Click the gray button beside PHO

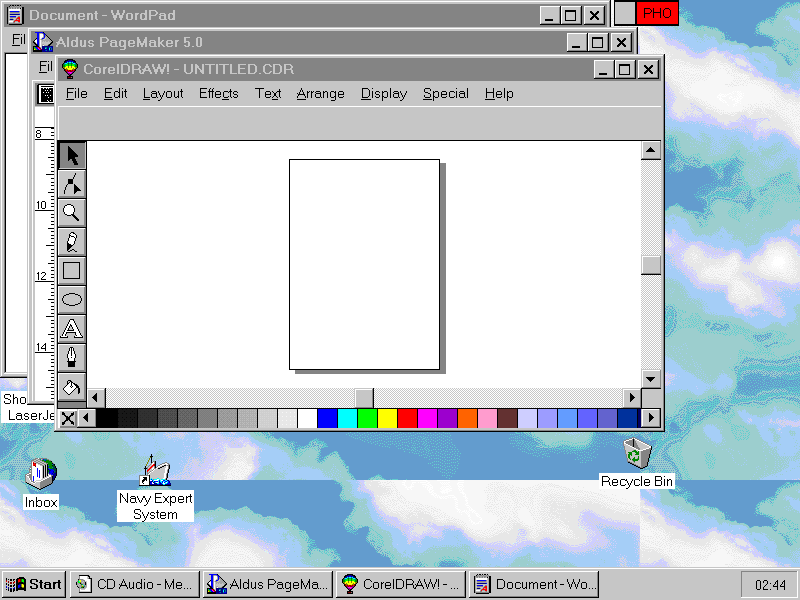(624, 13)
